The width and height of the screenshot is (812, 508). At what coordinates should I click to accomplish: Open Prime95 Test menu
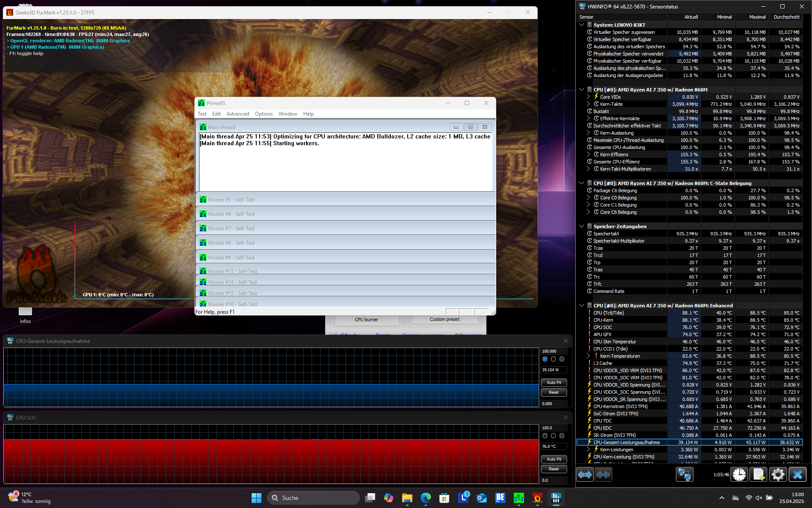(202, 114)
